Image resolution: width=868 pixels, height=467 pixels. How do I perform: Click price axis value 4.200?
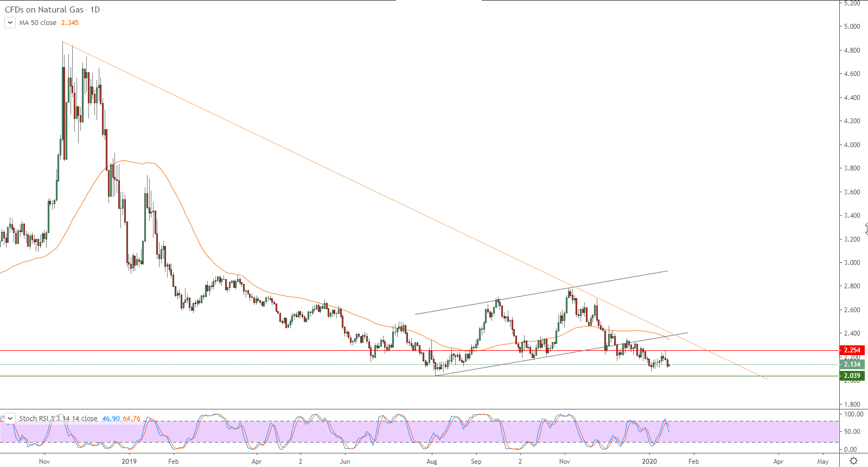[852, 121]
